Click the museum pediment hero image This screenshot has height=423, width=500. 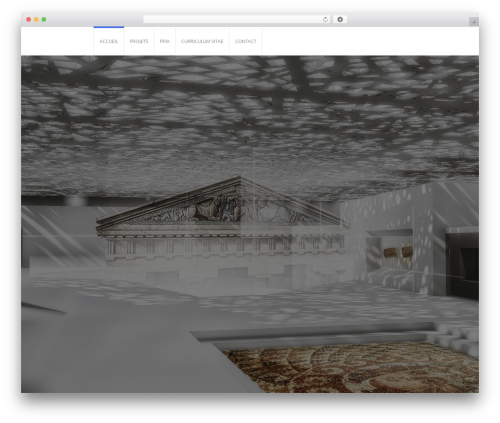coord(250,224)
